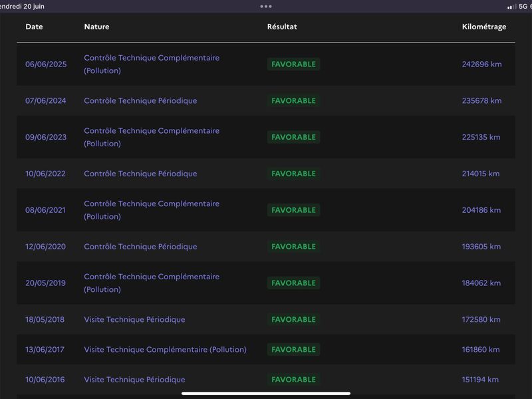
Task: Open the 08/06/2021 Complémentaire (Pollution) entry
Action: coord(152,210)
